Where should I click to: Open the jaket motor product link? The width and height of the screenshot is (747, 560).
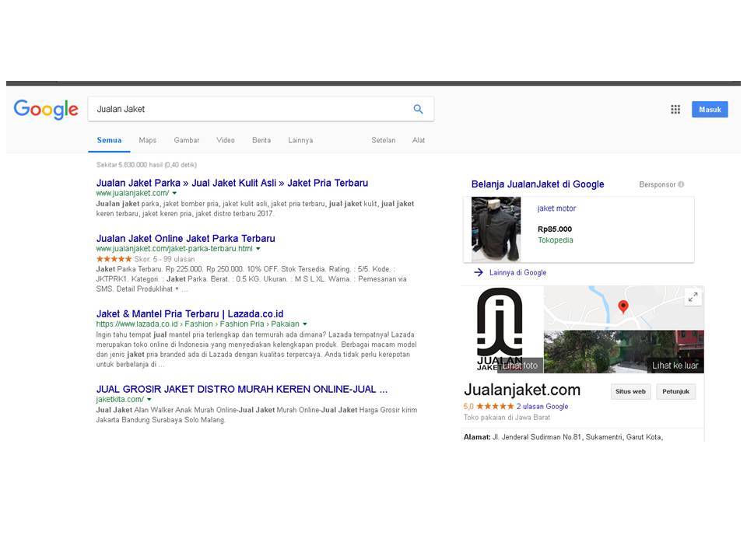[557, 208]
